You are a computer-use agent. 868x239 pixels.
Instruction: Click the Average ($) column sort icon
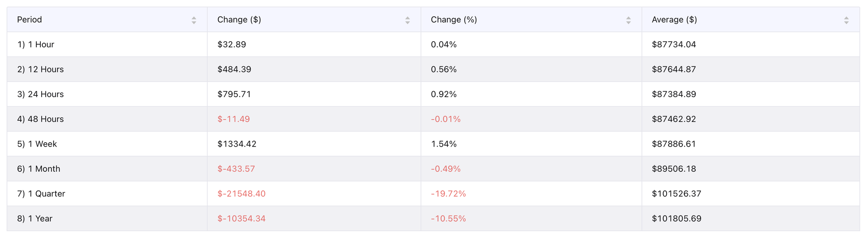[x=846, y=20]
